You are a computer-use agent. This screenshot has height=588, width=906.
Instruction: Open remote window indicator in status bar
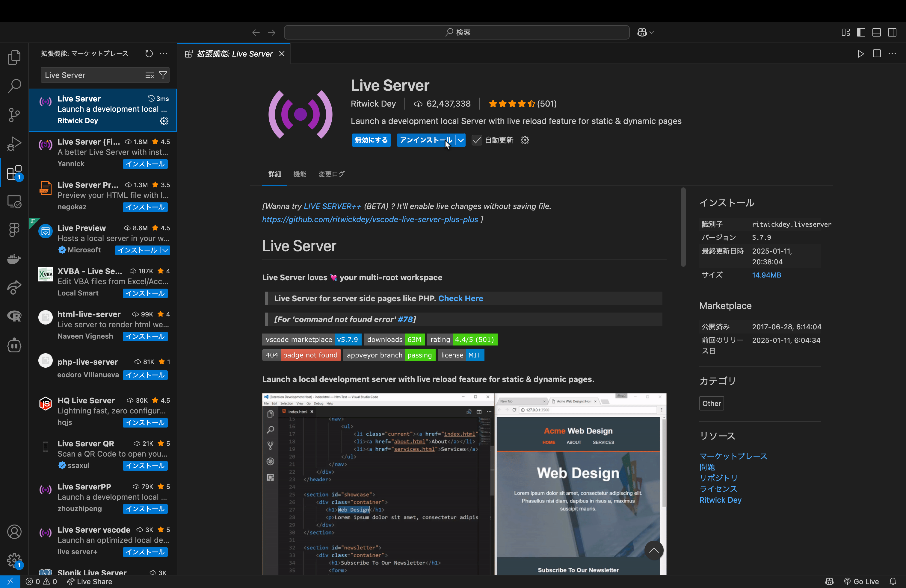(x=10, y=581)
